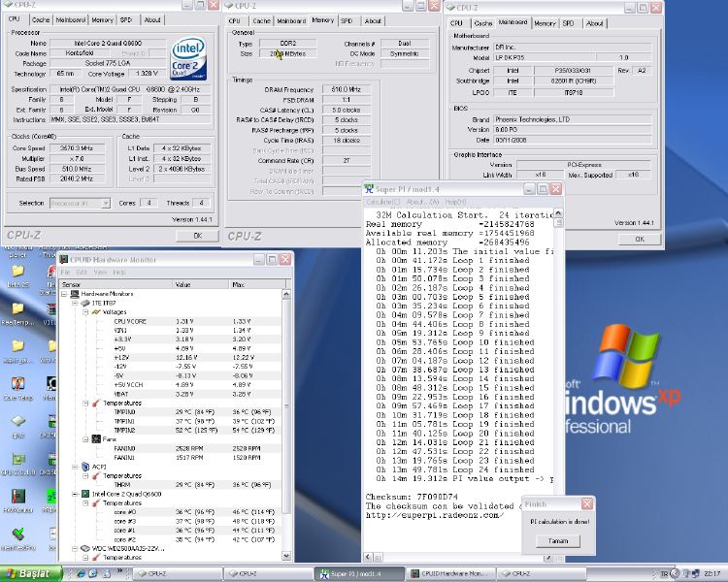The width and height of the screenshot is (728, 582).
Task: Collapse Temperatures node under ITE IT87
Action: (85, 403)
